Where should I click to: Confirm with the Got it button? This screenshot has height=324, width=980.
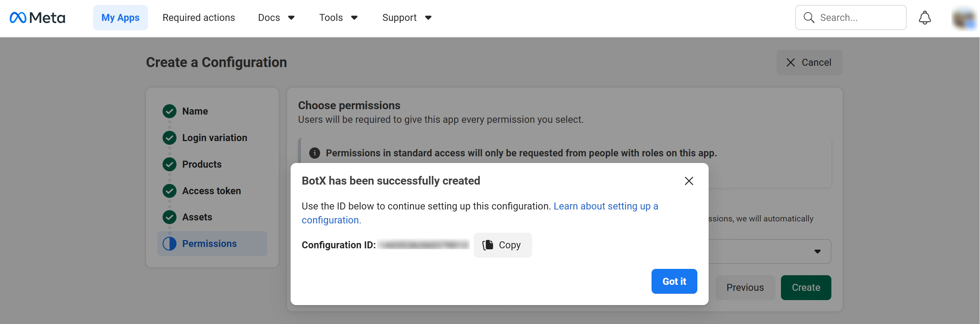(x=674, y=282)
